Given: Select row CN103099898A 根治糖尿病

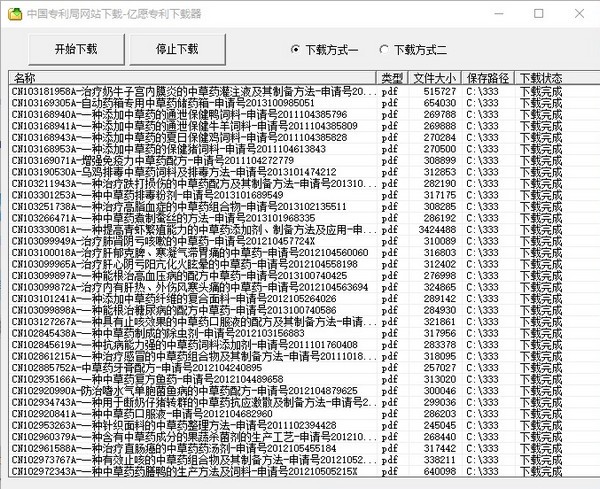Looking at the screenshot, I should (304, 310).
